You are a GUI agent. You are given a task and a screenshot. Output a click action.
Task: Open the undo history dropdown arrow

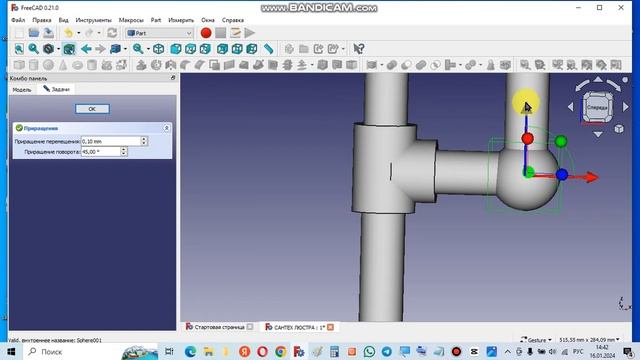point(78,33)
